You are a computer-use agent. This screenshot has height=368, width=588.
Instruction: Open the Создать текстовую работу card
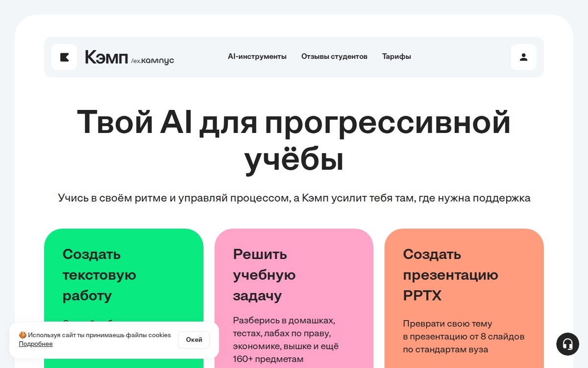(x=123, y=298)
